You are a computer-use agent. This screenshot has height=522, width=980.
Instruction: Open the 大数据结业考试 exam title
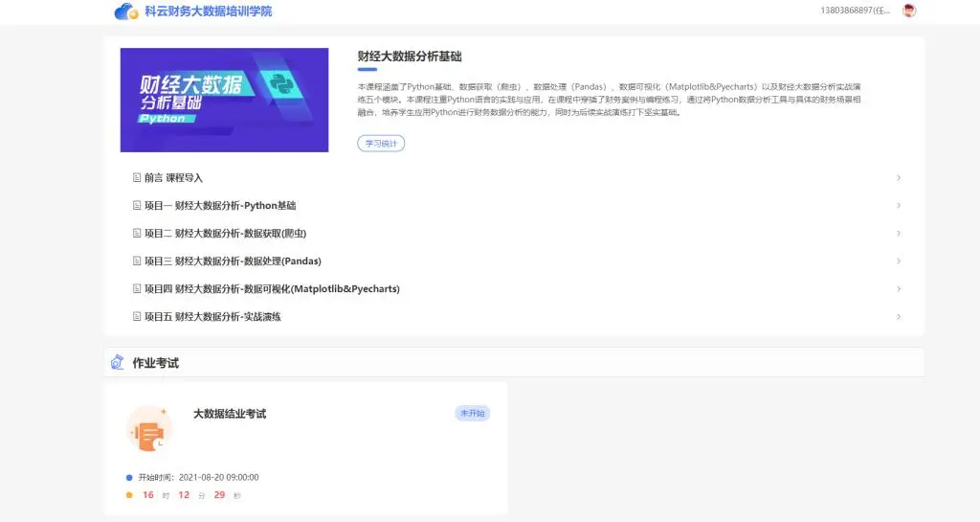tap(230, 414)
